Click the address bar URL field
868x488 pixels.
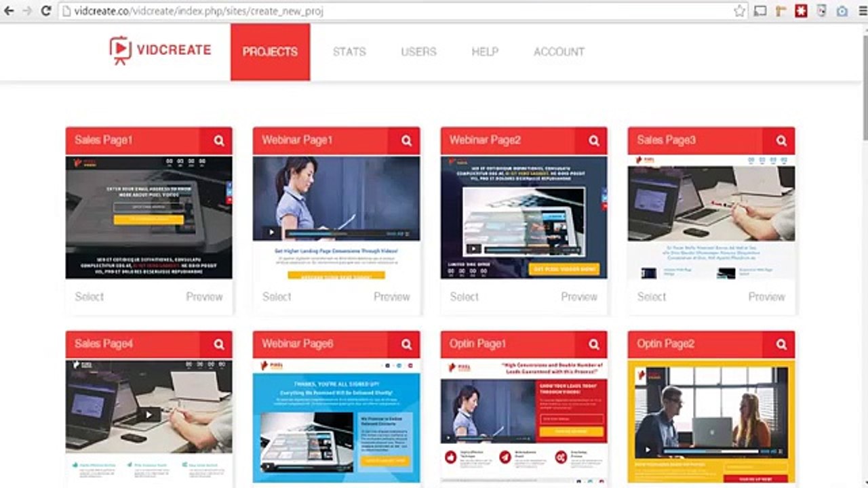pyautogui.click(x=403, y=11)
